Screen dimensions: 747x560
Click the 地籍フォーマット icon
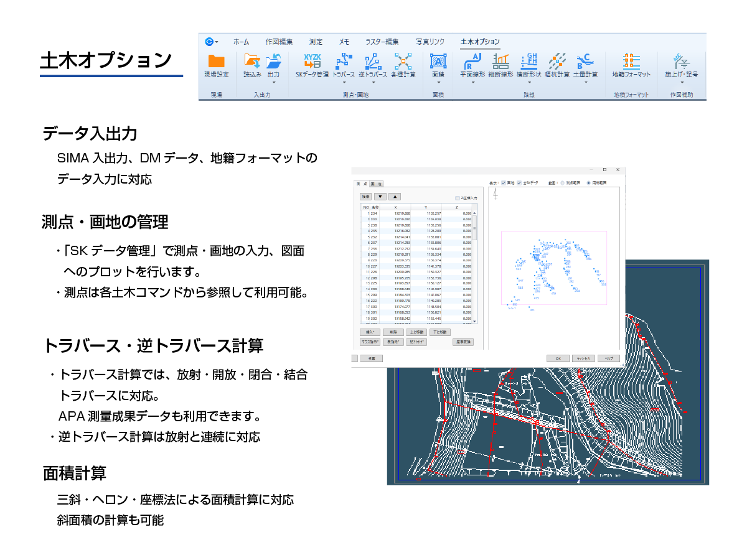pyautogui.click(x=631, y=61)
